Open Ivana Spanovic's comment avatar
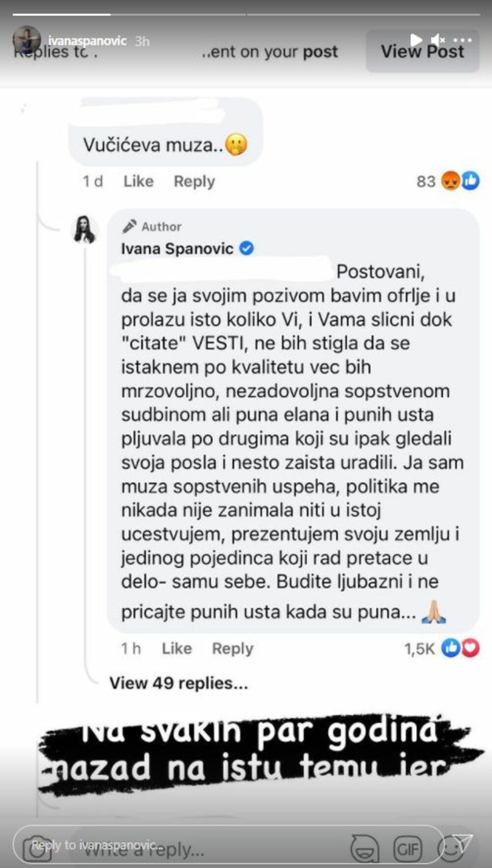 [x=85, y=230]
